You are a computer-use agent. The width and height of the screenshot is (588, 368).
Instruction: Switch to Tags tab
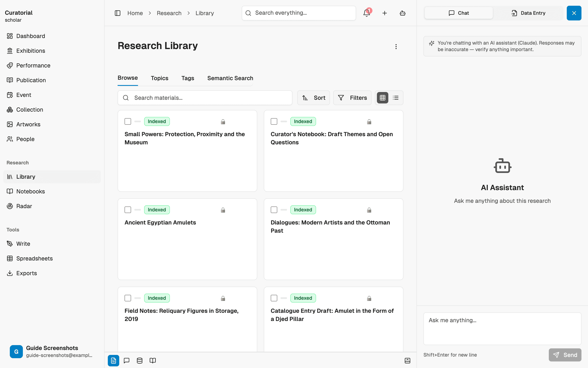click(188, 78)
